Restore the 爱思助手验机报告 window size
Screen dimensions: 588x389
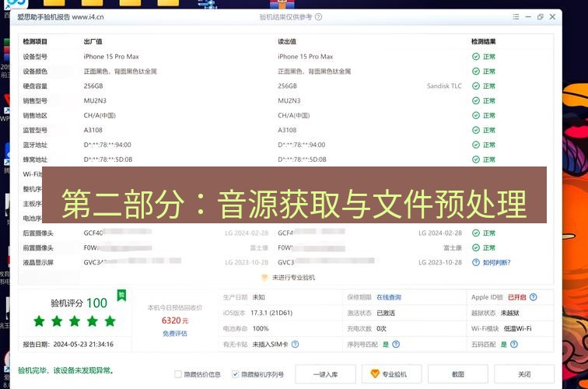(x=540, y=17)
